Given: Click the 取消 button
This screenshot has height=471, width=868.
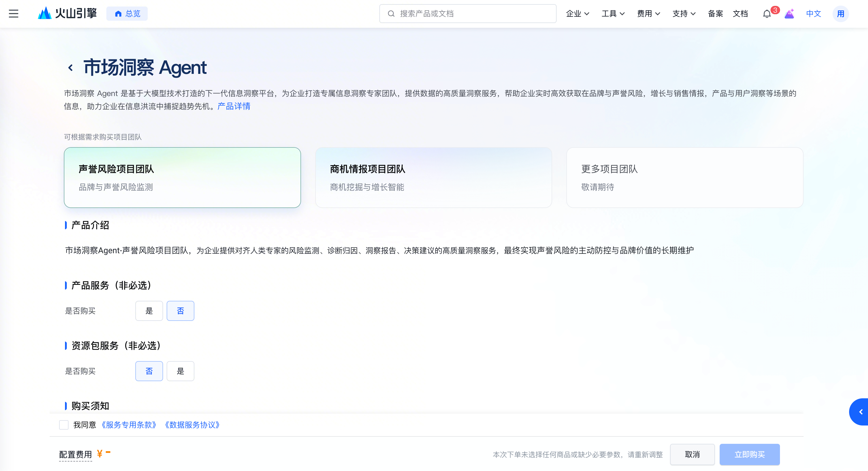Looking at the screenshot, I should point(692,454).
